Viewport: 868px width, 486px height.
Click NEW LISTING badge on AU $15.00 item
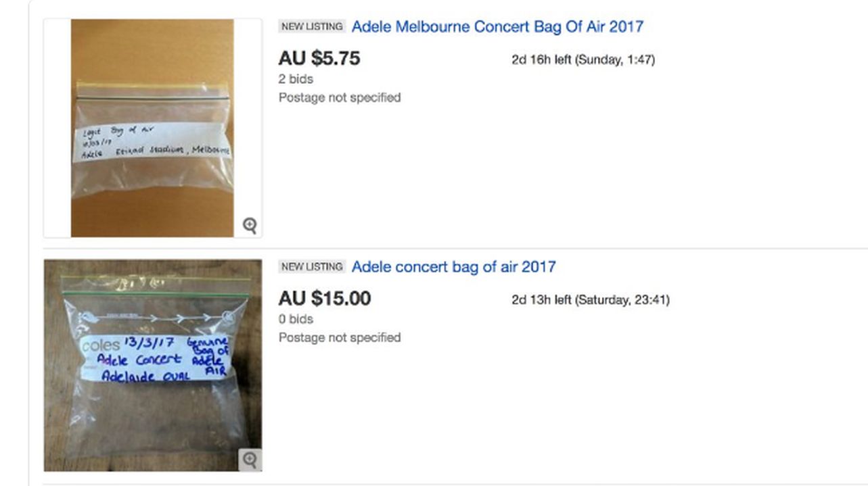click(312, 267)
